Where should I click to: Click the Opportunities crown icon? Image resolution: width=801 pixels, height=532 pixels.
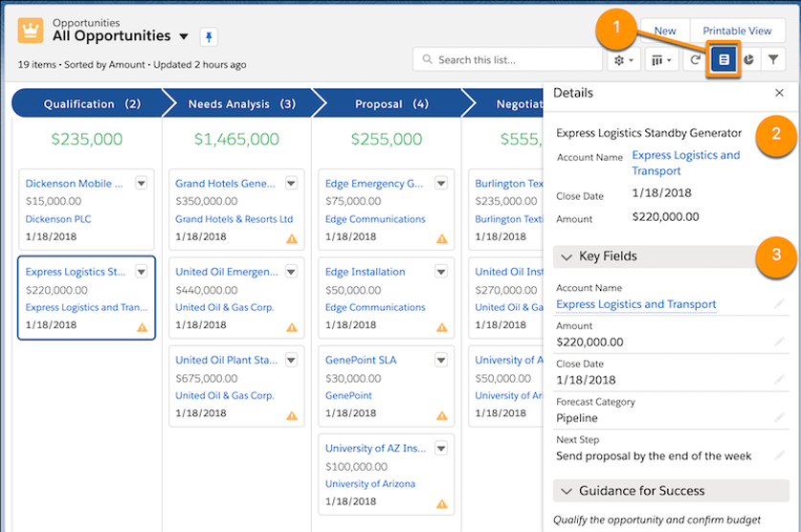click(30, 31)
